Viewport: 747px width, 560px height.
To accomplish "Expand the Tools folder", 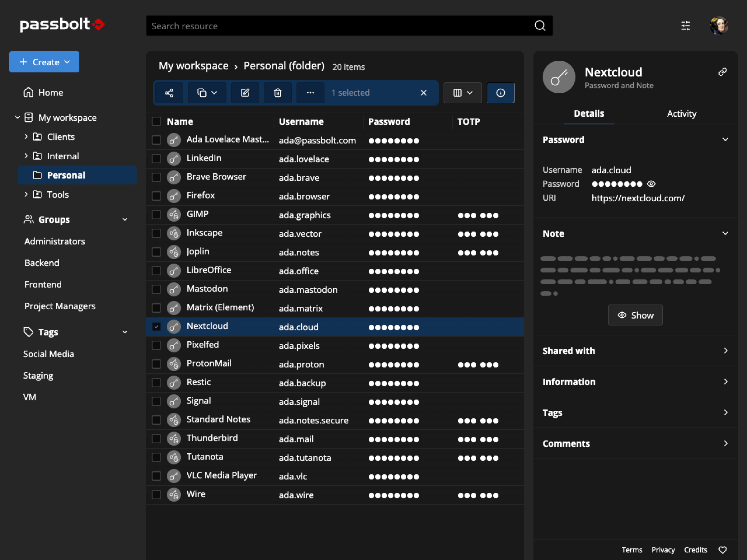I will pos(26,194).
